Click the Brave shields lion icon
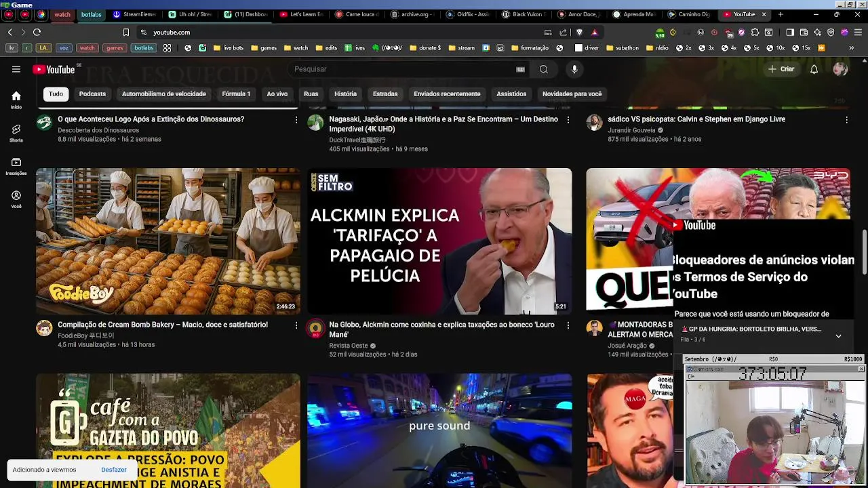Screen dimensions: 868x488 (x=578, y=32)
